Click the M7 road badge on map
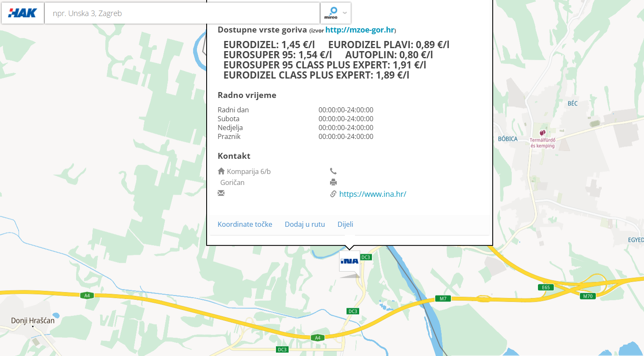The width and height of the screenshot is (644, 356). (443, 299)
